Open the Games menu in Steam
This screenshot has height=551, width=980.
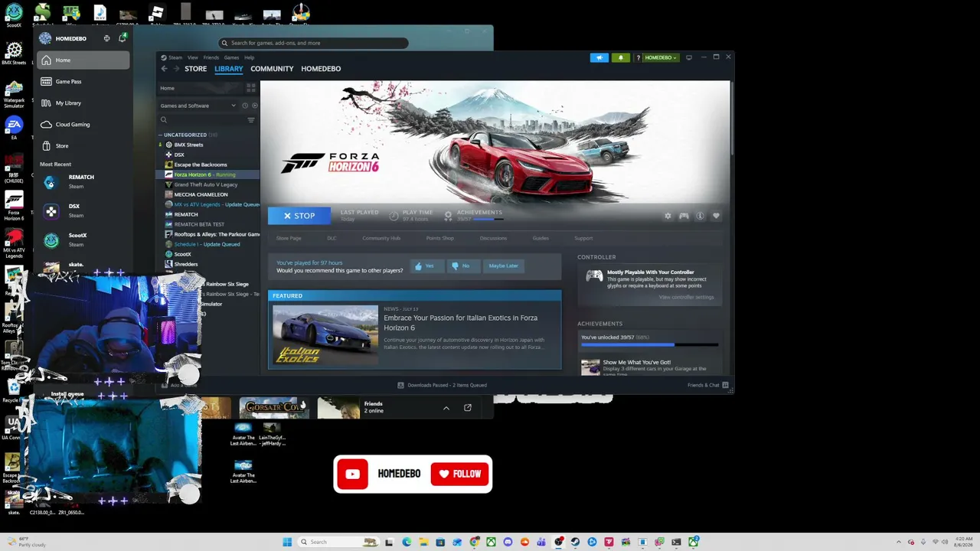[x=231, y=57]
